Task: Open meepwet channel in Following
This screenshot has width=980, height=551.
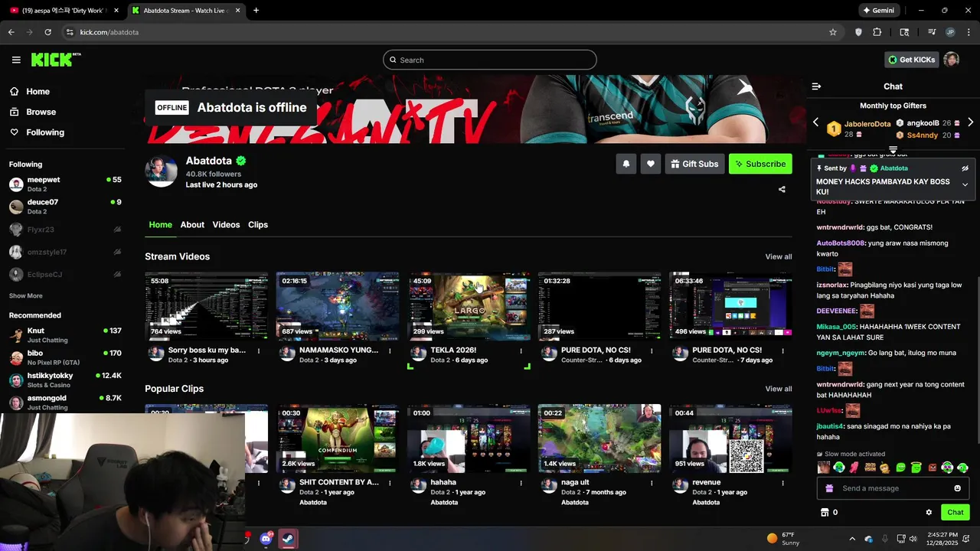Action: [x=65, y=184]
